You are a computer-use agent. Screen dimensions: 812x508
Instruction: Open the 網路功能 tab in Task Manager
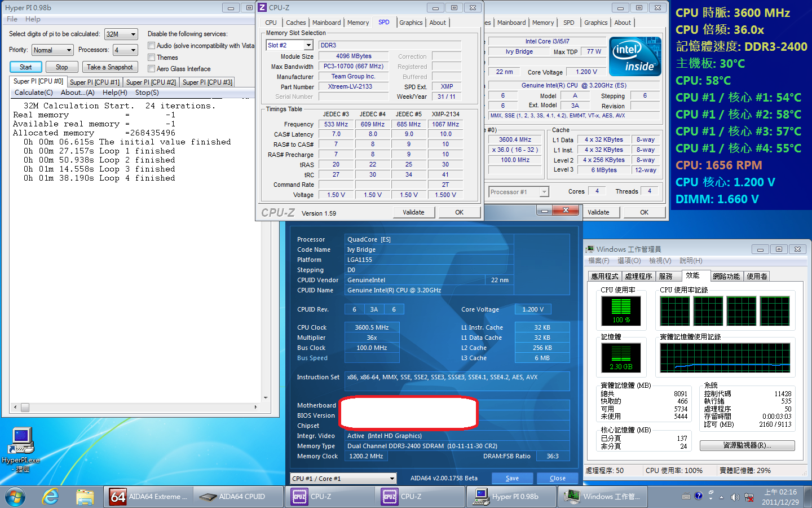point(726,277)
